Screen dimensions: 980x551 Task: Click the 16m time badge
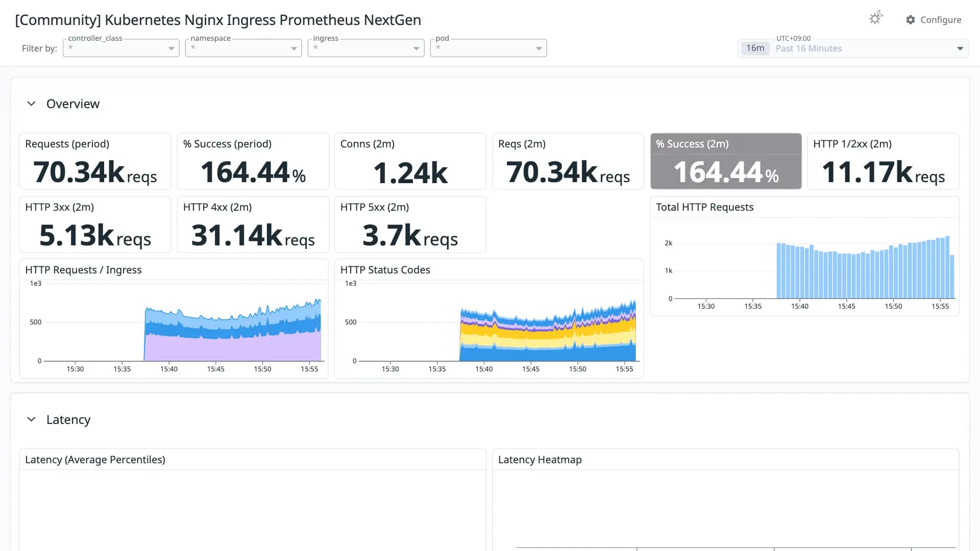point(755,48)
